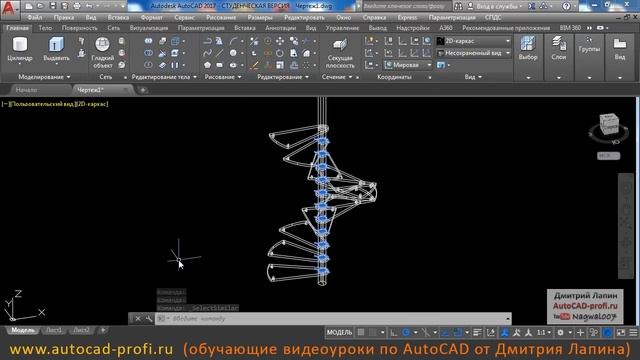Select the Цилиндр (Cylinder) tool
The width and height of the screenshot is (640, 360).
click(x=20, y=49)
